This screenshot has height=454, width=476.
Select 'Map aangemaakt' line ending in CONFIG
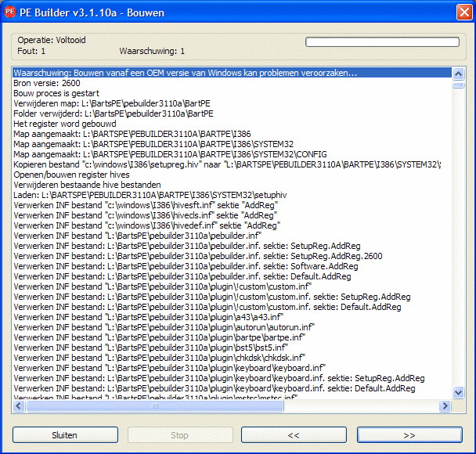tap(233, 154)
